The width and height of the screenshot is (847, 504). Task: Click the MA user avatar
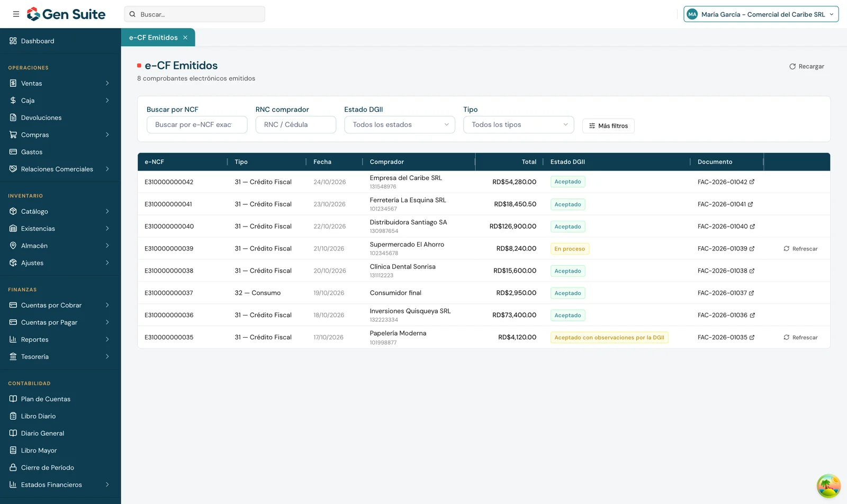click(x=692, y=14)
